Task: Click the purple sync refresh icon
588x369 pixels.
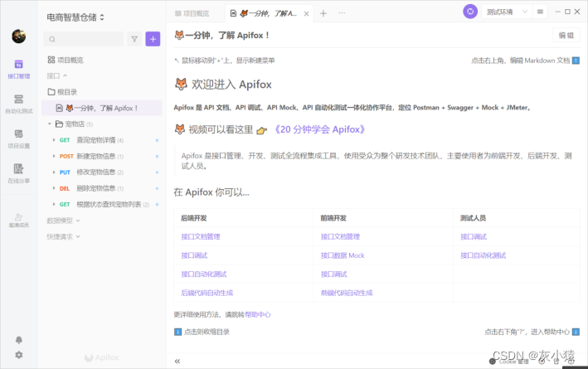Action: (x=470, y=12)
